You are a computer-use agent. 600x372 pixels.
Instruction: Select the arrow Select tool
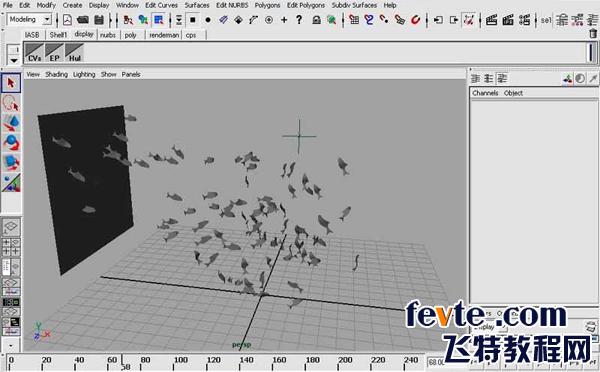(x=11, y=83)
